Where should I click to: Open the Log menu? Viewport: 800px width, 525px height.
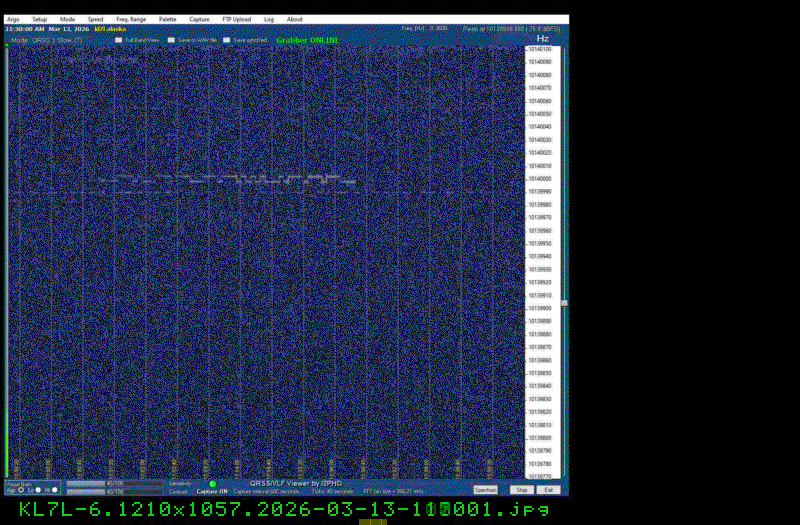point(269,19)
